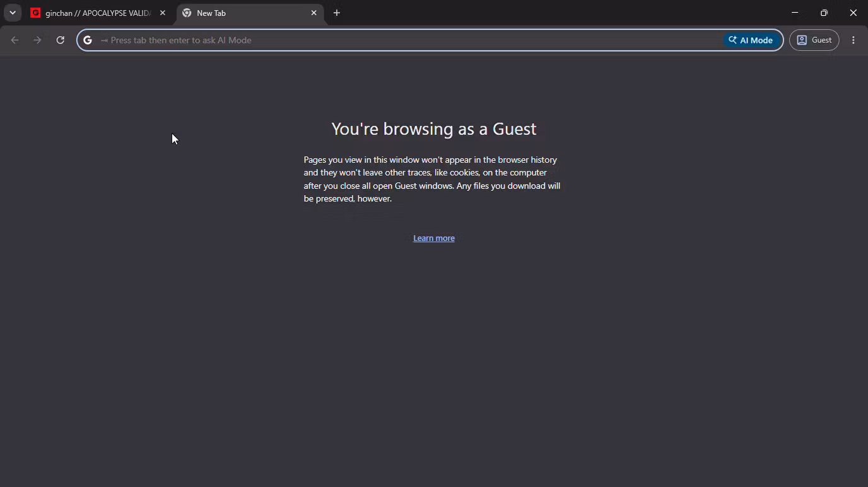Open Chrome three-dot menu
This screenshot has width=868, height=487.
[x=853, y=40]
